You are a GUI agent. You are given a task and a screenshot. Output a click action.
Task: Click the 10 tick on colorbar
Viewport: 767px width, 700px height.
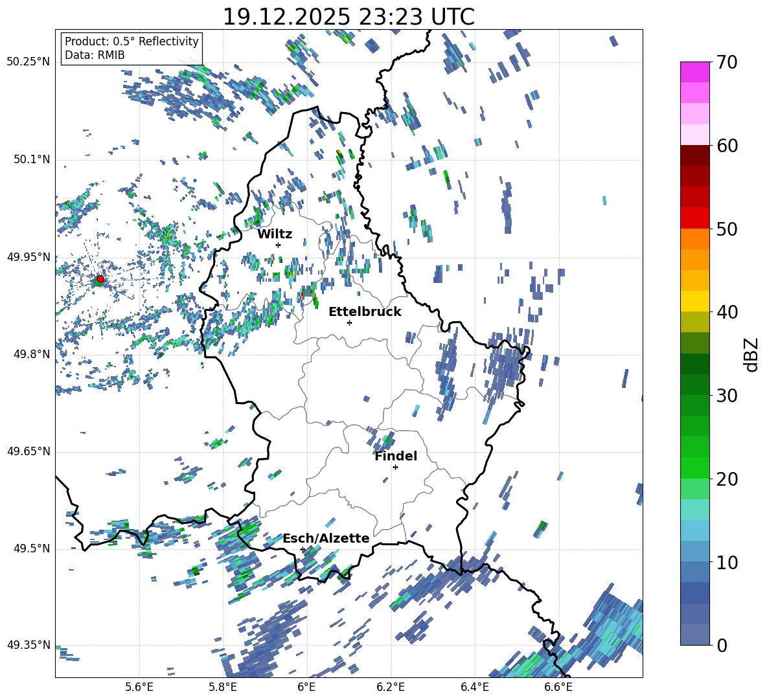(727, 563)
